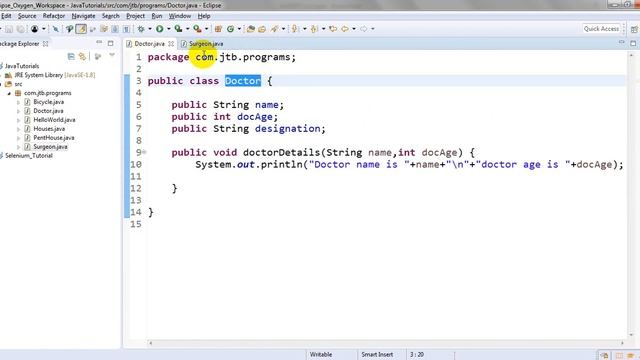640x360 pixels.
Task: Click the Search flashlight toolbar icon
Action: (275, 29)
